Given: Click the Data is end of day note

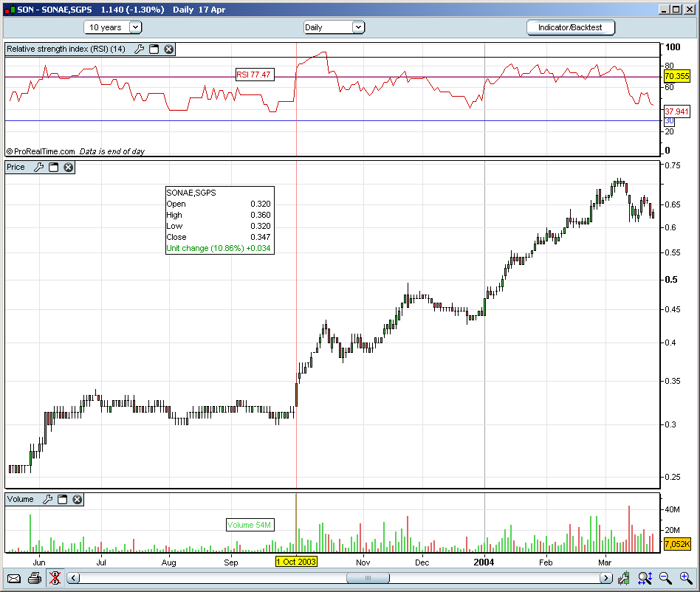Looking at the screenshot, I should [x=112, y=151].
